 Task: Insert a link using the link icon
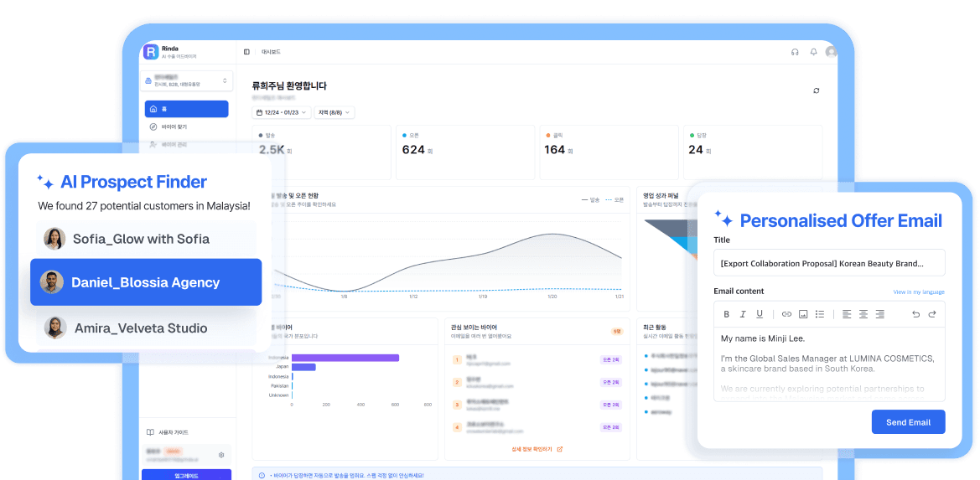pos(786,314)
